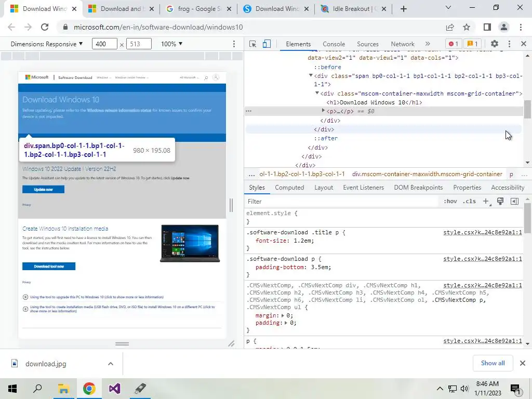Click the viewport height field 513
532x399 pixels.
click(139, 44)
